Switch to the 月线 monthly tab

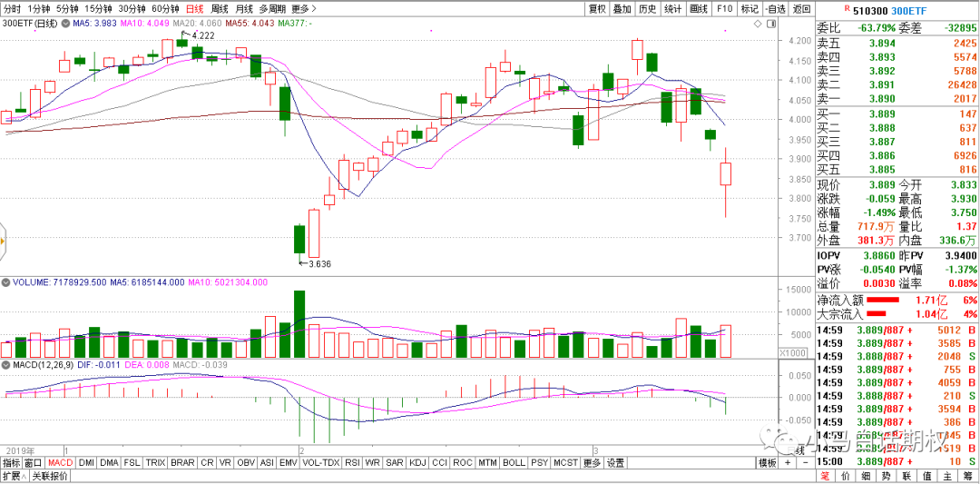point(244,9)
